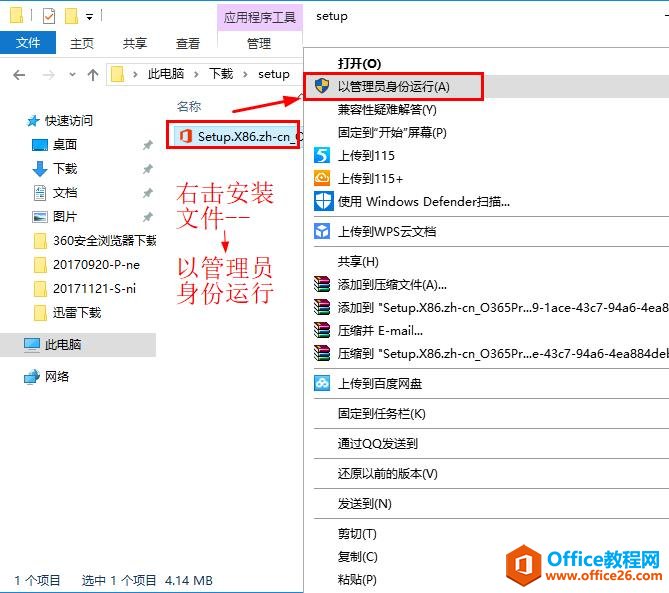Image resolution: width=669 pixels, height=593 pixels.
Task: Click the WPS cloud document cube icon
Action: point(322,231)
